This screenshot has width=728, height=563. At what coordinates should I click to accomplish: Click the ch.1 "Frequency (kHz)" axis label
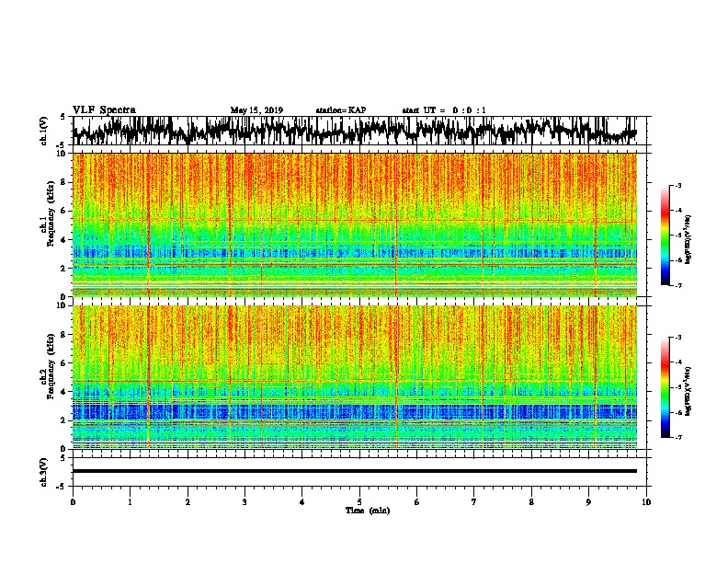(51, 215)
